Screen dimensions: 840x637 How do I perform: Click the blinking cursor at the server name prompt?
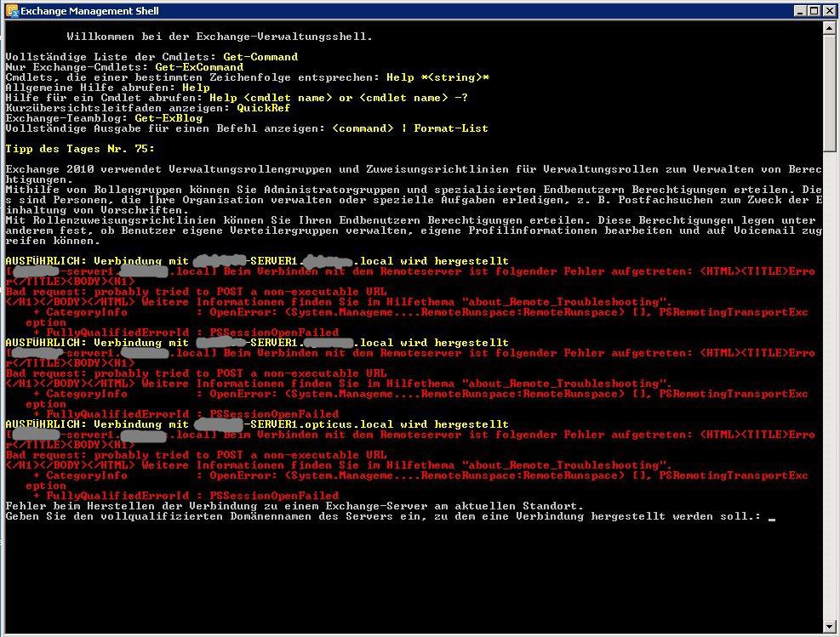772,518
